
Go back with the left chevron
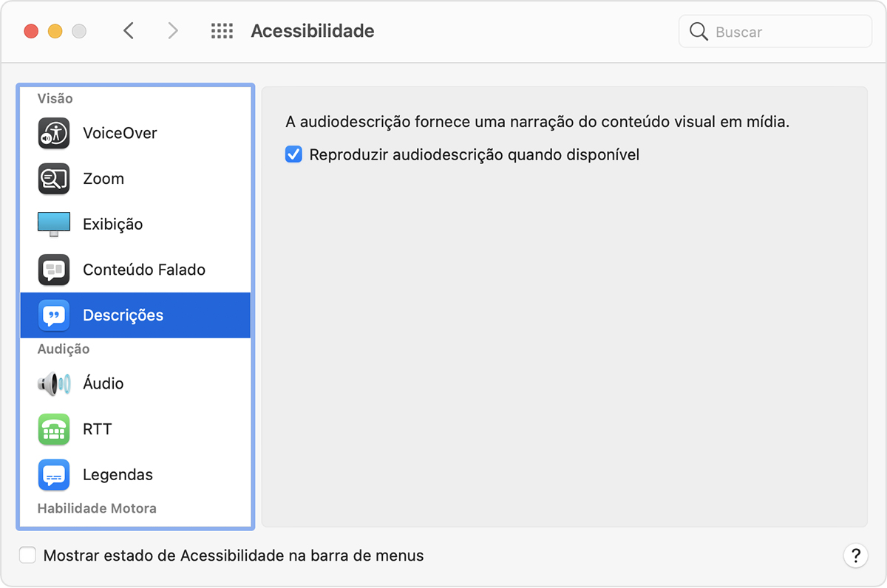(x=129, y=31)
